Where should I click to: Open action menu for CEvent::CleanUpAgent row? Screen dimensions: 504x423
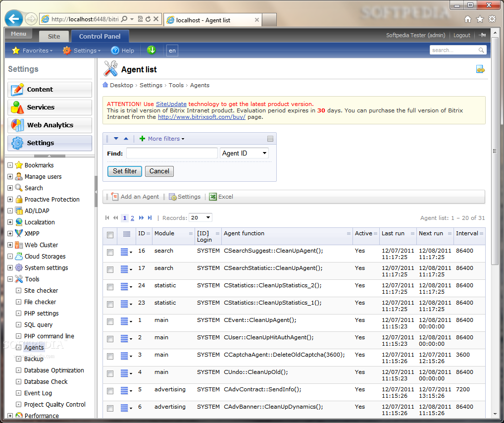126,321
